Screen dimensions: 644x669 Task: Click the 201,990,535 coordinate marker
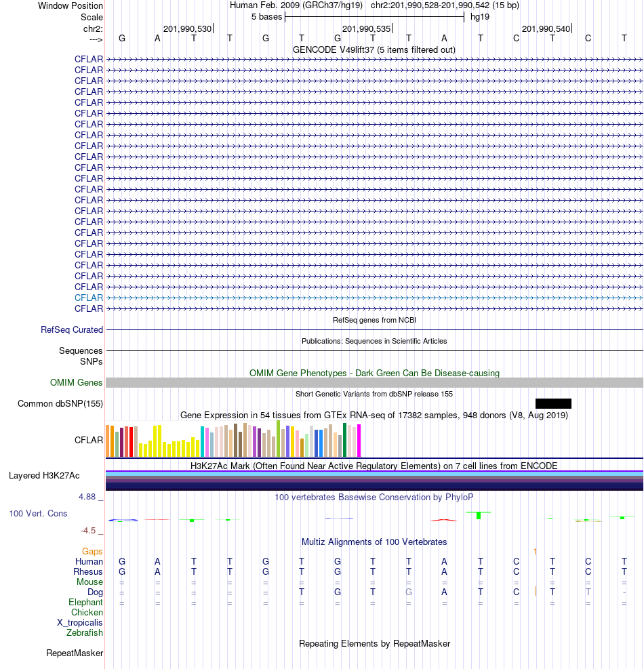pos(367,28)
